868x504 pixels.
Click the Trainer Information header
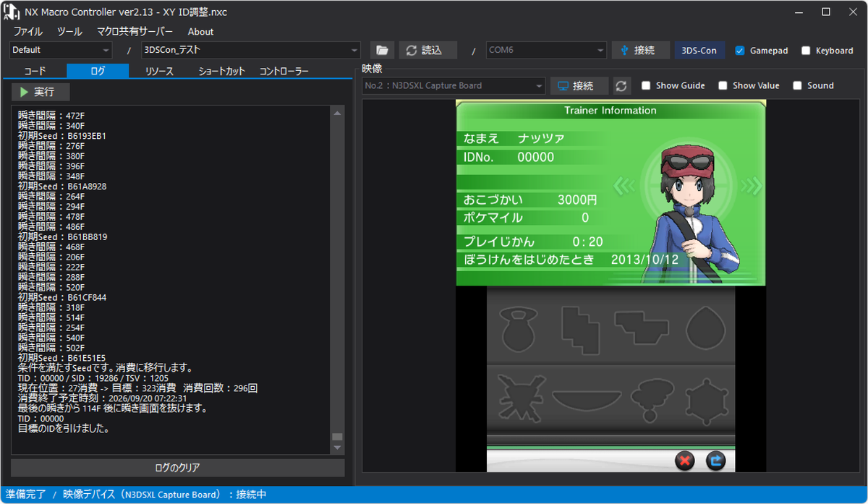(610, 111)
